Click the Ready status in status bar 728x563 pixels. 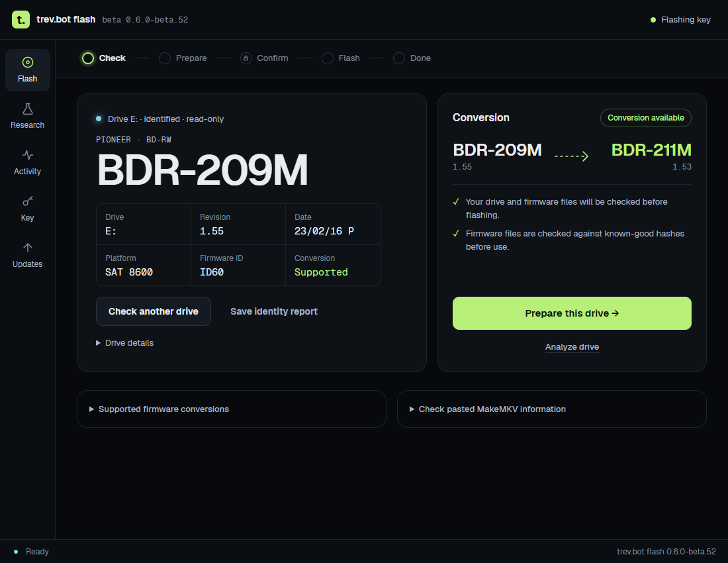point(32,551)
